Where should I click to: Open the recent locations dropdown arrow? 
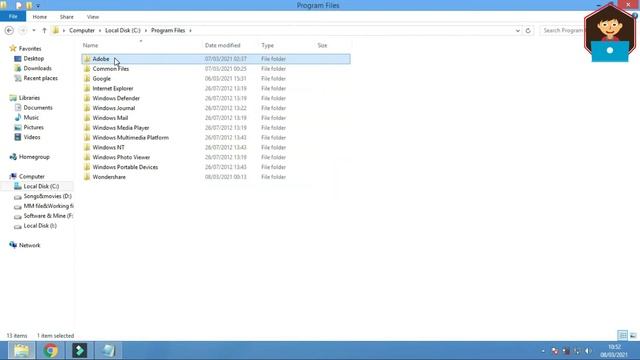[34, 31]
